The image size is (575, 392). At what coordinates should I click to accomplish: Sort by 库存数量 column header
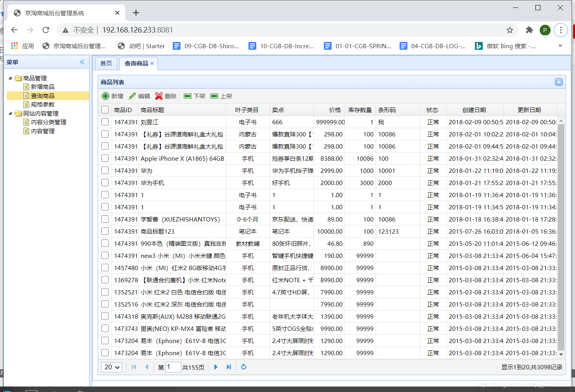pyautogui.click(x=360, y=110)
